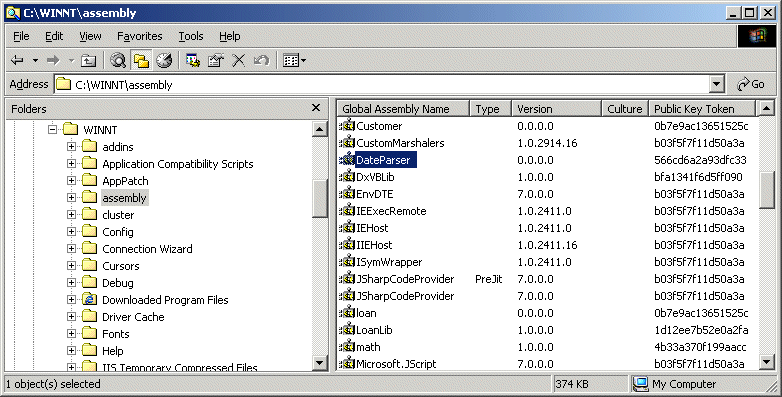Screen dimensions: 782x397
Task: Expand the Fonts folder node
Action: point(71,334)
